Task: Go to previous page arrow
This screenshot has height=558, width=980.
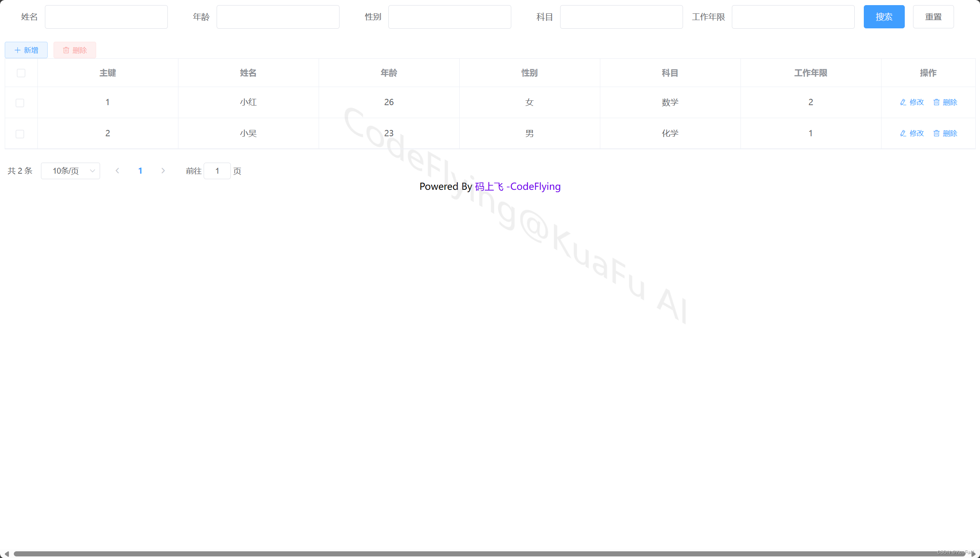Action: tap(117, 171)
